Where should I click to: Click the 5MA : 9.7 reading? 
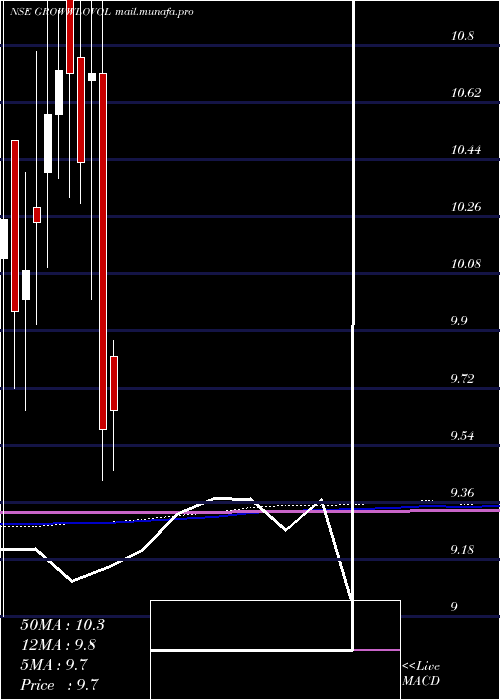click(x=54, y=665)
